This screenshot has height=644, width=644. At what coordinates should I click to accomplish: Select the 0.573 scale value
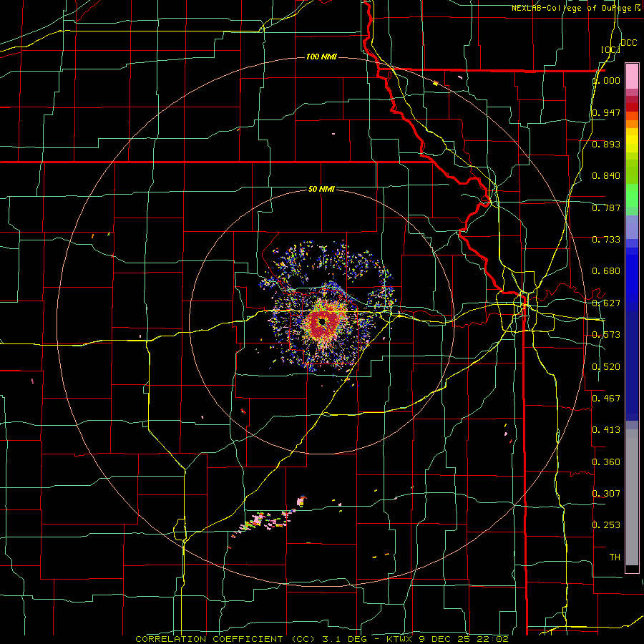point(606,335)
